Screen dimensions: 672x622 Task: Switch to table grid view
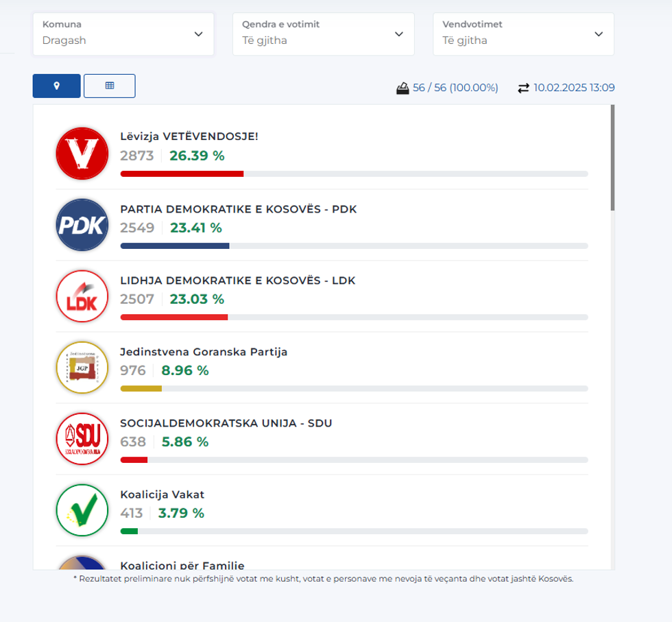110,86
